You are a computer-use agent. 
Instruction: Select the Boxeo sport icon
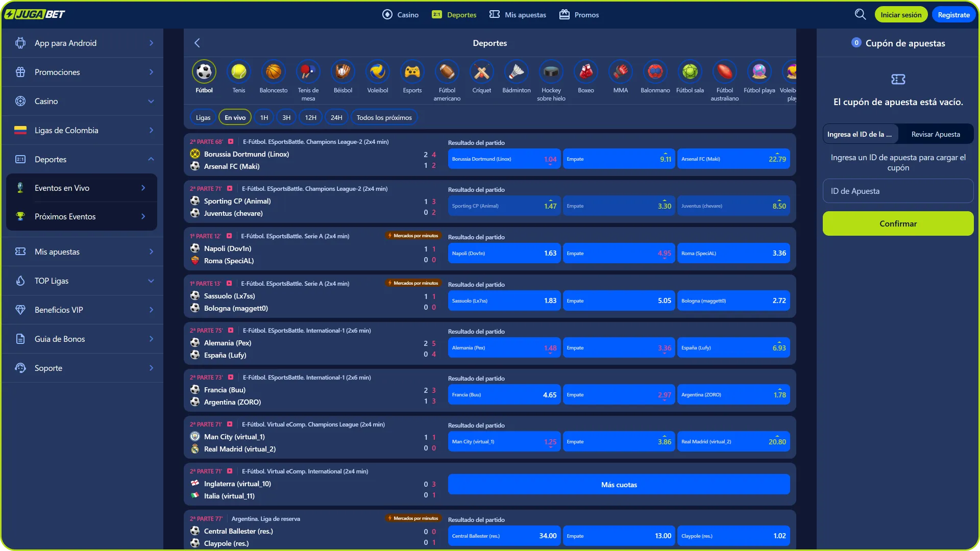click(x=586, y=72)
